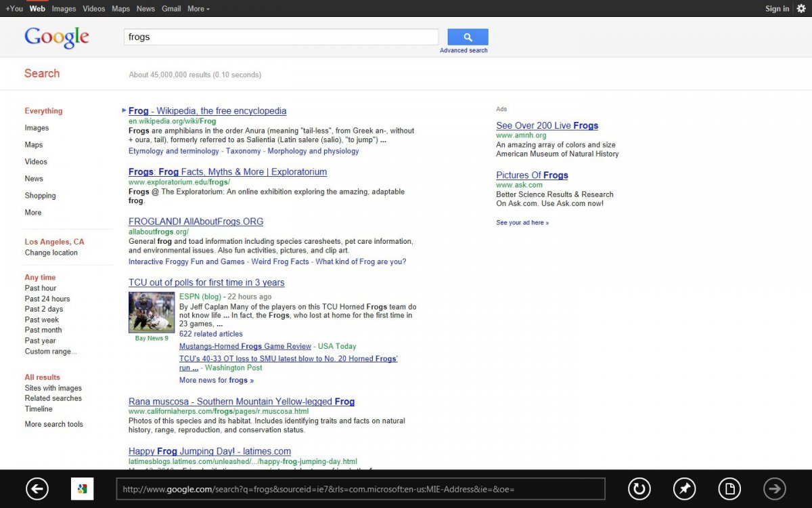Select Sites with images filter
This screenshot has height=508, width=812.
(53, 388)
